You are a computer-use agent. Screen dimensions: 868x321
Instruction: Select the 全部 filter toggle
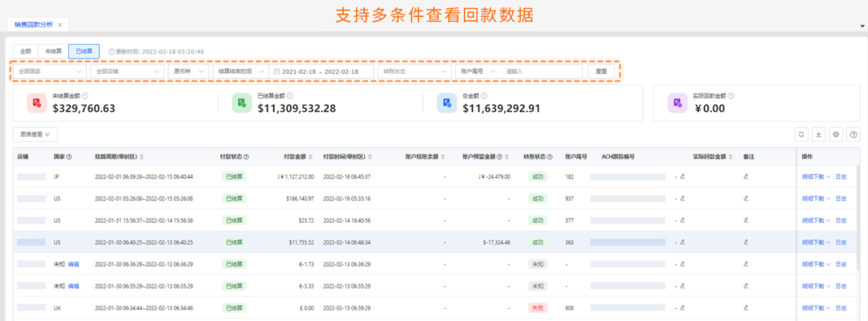(25, 51)
